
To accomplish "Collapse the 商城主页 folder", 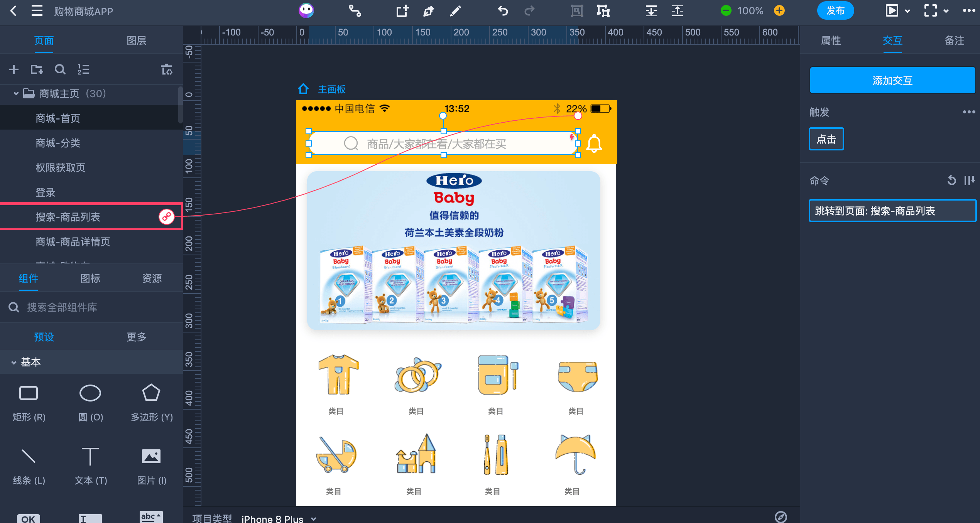I will tap(16, 94).
